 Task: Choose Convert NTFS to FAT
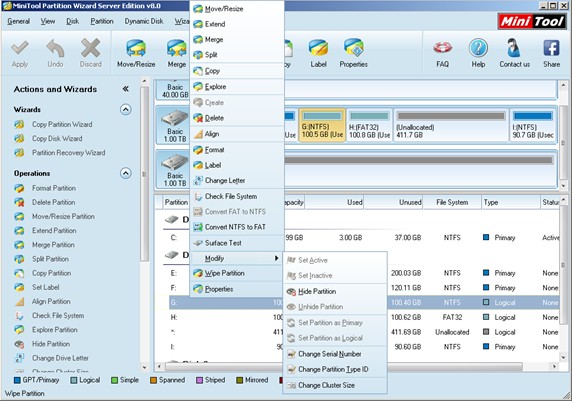pos(237,227)
